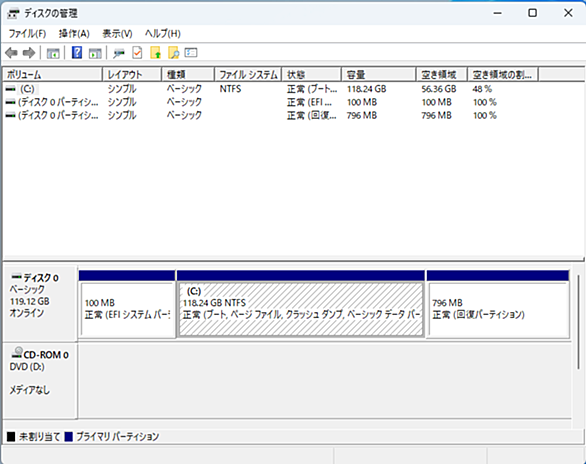The height and width of the screenshot is (464, 586).
Task: Open the ファイル(F) menu
Action: 27,34
